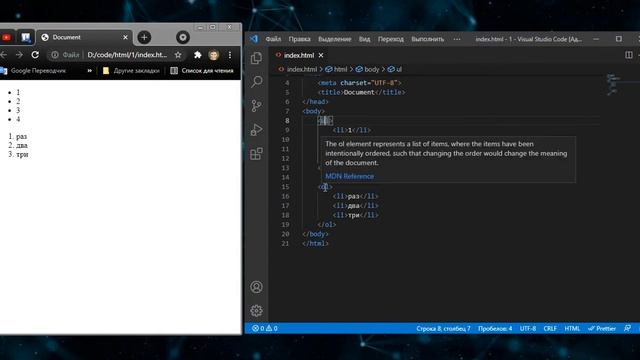Viewport: 640px width, 360px height.
Task: Show more bookmarks with the chevron
Action: (89, 71)
